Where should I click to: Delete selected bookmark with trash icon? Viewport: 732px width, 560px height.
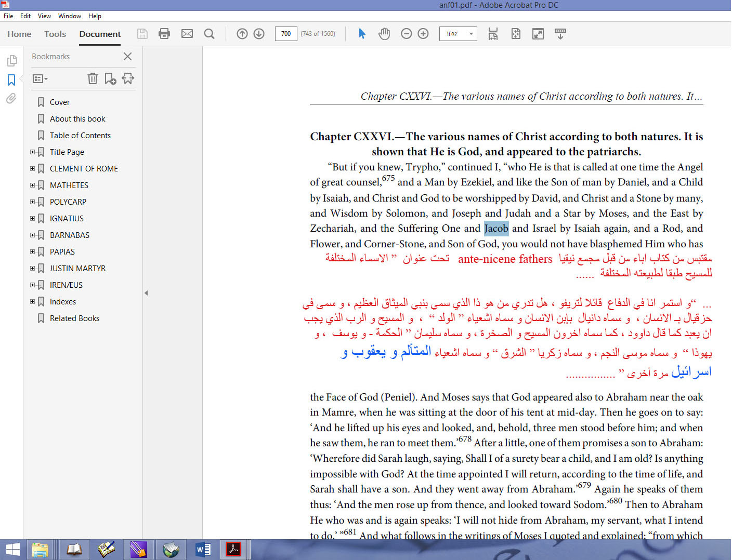click(93, 78)
